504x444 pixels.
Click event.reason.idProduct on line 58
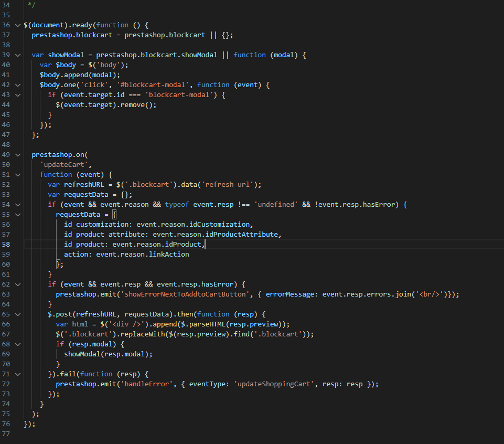pos(156,245)
